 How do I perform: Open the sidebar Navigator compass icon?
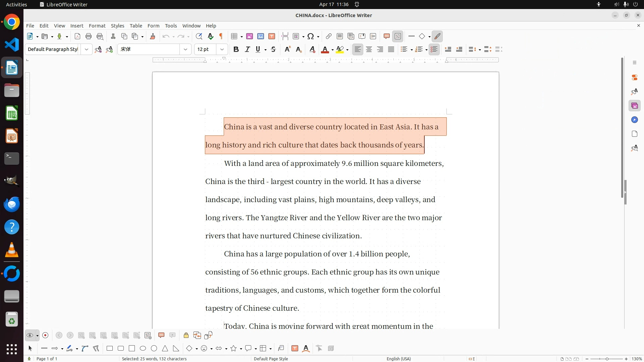click(634, 120)
